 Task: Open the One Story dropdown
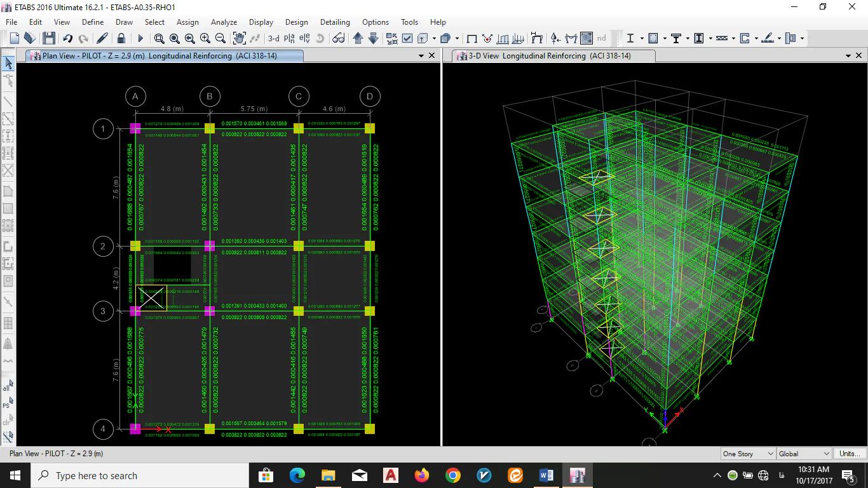point(748,454)
